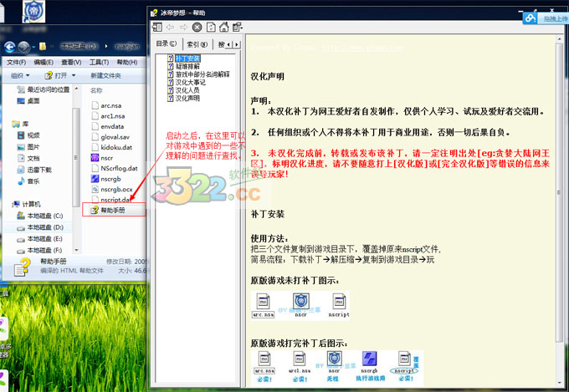The image size is (569, 392).
Task: Select file kidoku.dat
Action: pos(112,147)
